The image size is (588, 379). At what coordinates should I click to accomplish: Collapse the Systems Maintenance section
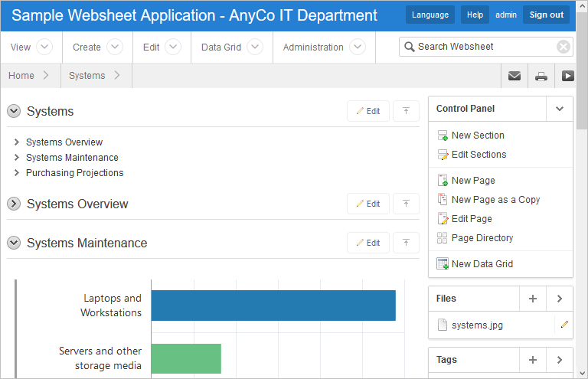click(14, 243)
